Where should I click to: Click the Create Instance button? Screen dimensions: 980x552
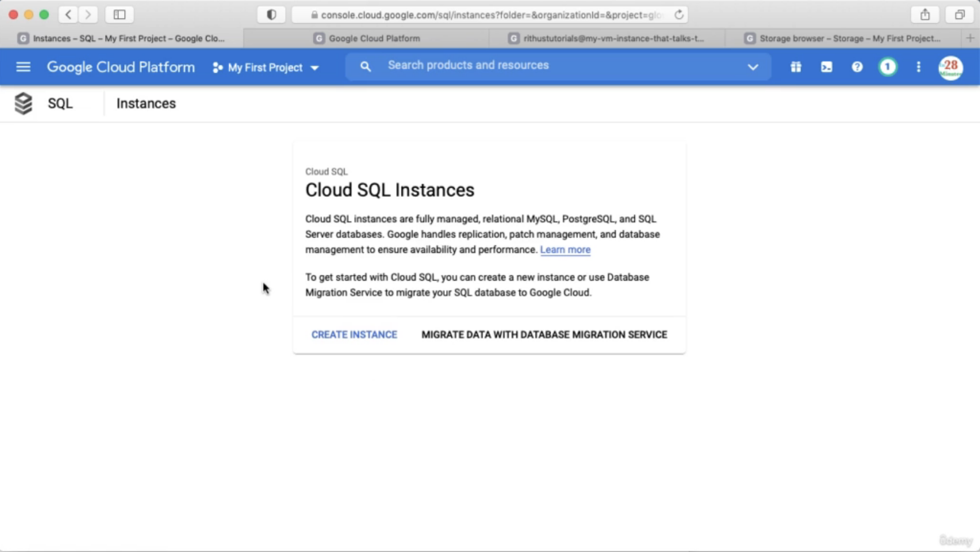tap(354, 334)
